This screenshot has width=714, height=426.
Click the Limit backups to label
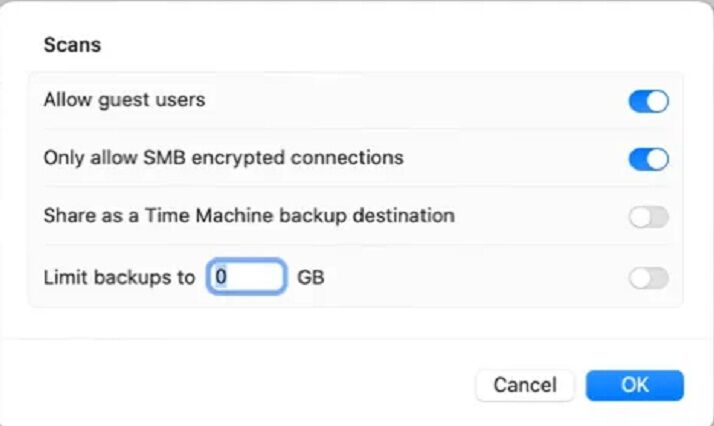tap(119, 277)
